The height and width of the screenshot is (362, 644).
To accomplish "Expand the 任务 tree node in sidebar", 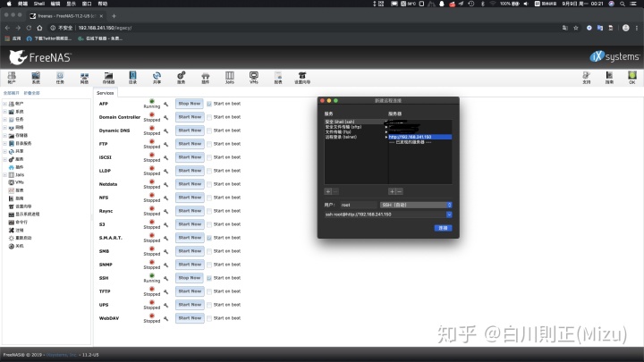I will click(x=5, y=120).
